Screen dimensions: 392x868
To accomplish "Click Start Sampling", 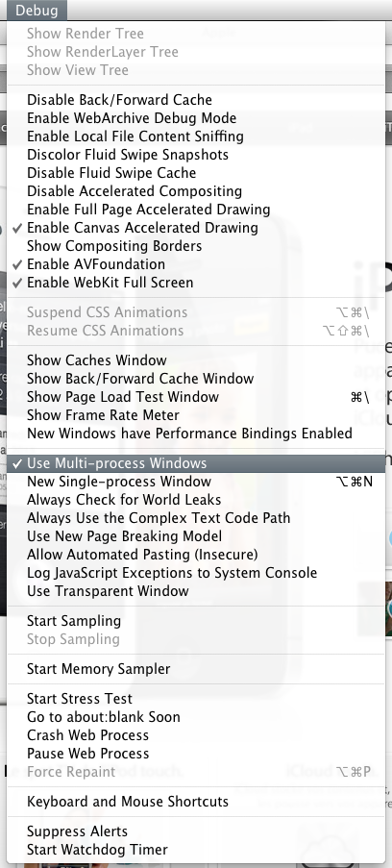I will coord(196,621).
